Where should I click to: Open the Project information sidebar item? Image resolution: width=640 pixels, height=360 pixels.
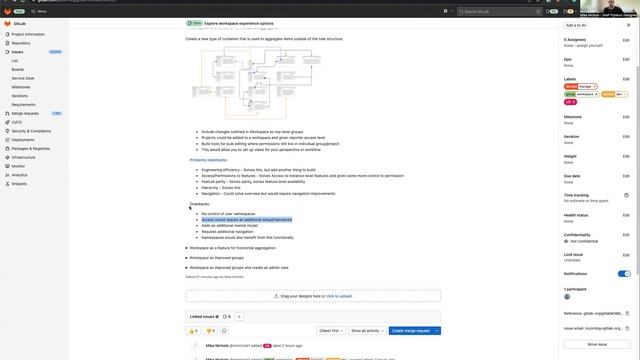pyautogui.click(x=28, y=34)
